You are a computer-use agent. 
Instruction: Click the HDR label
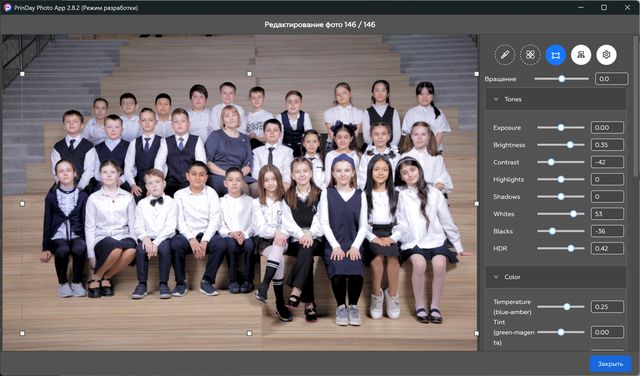tap(500, 248)
